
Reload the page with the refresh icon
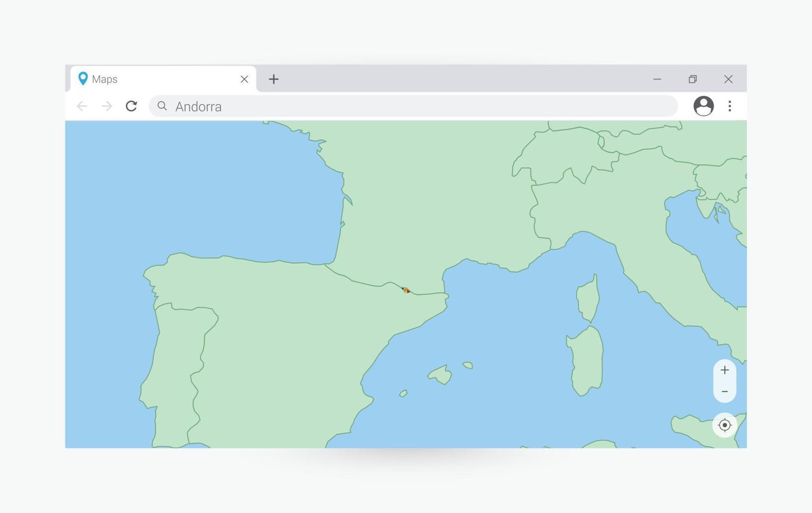[131, 106]
